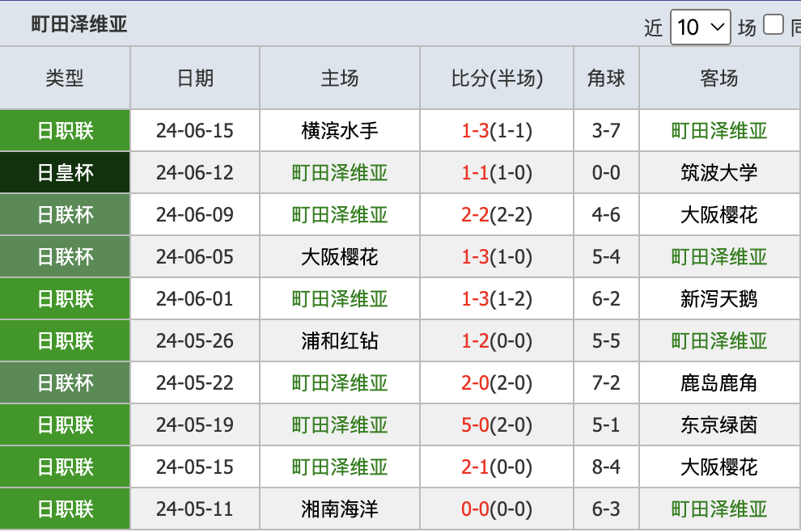Tick the checkbox next to 场

point(773,24)
